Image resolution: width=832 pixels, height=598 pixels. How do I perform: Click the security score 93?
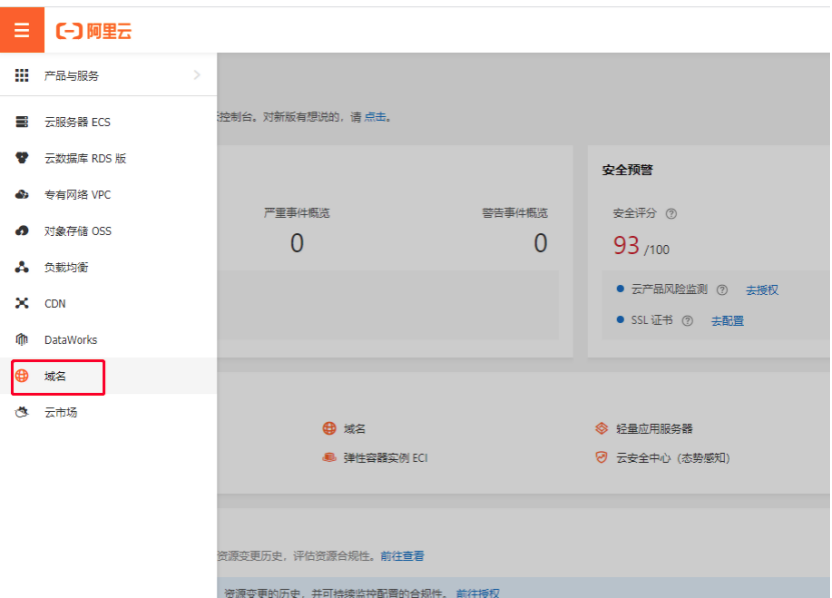[x=626, y=245]
